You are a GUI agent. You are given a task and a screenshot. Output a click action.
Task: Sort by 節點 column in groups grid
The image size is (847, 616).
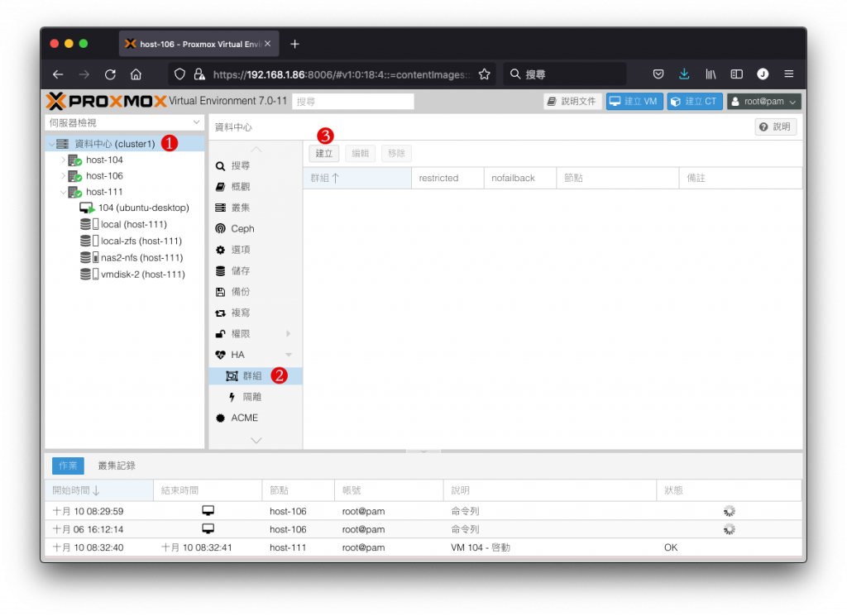tap(617, 178)
